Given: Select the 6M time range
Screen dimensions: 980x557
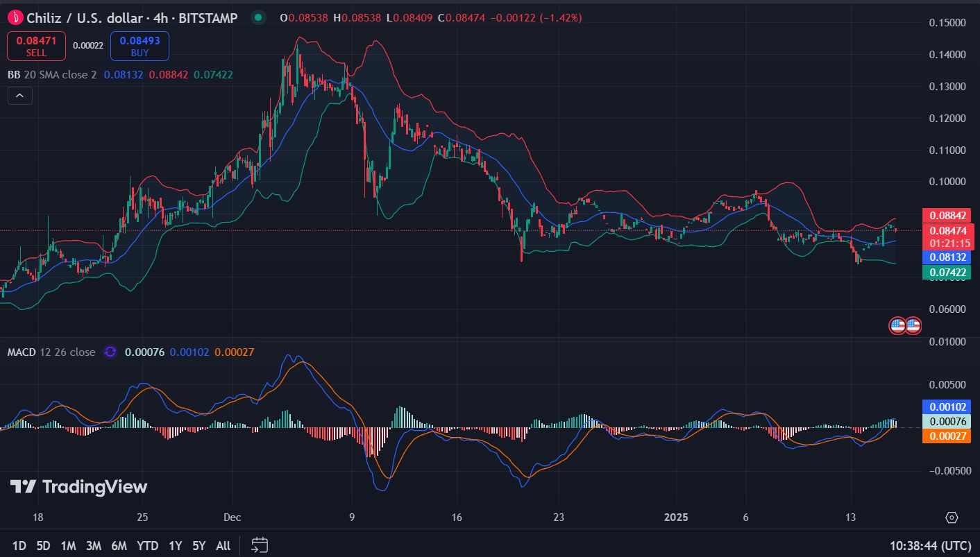Looking at the screenshot, I should coord(119,546).
